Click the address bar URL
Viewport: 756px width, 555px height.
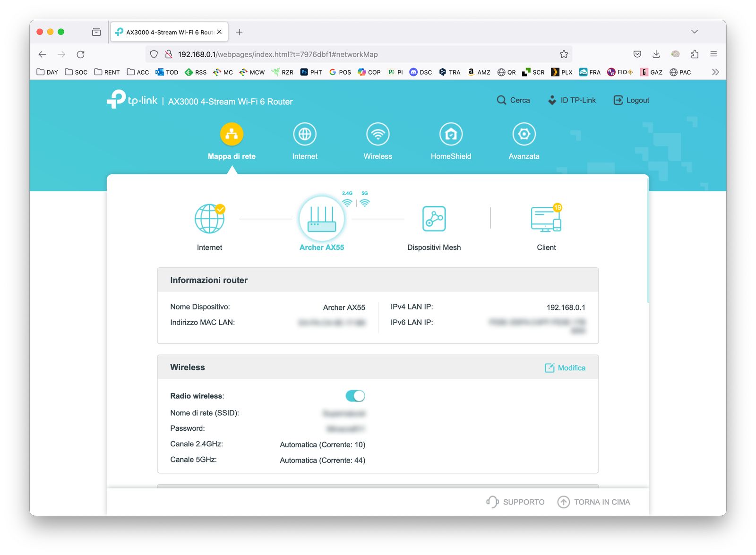coord(278,54)
